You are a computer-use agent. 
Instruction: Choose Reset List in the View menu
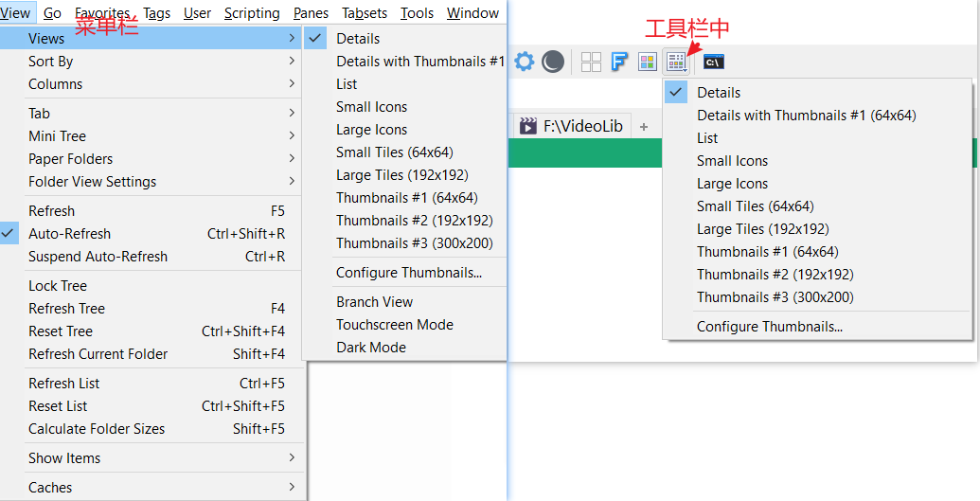click(x=151, y=406)
